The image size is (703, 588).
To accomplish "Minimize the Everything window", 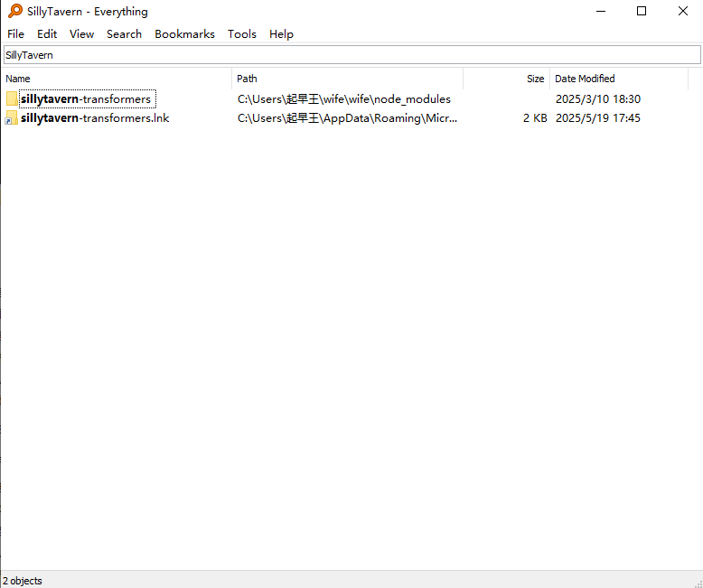I will pos(601,11).
